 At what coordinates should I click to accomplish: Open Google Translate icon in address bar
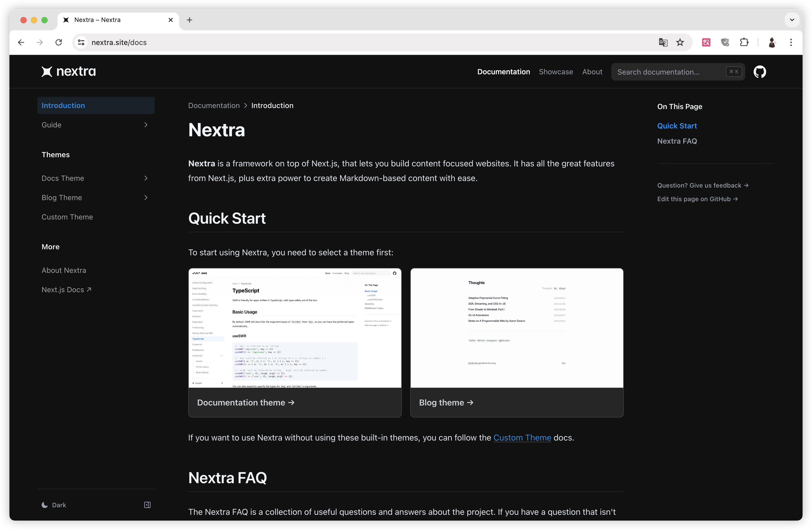pos(663,42)
